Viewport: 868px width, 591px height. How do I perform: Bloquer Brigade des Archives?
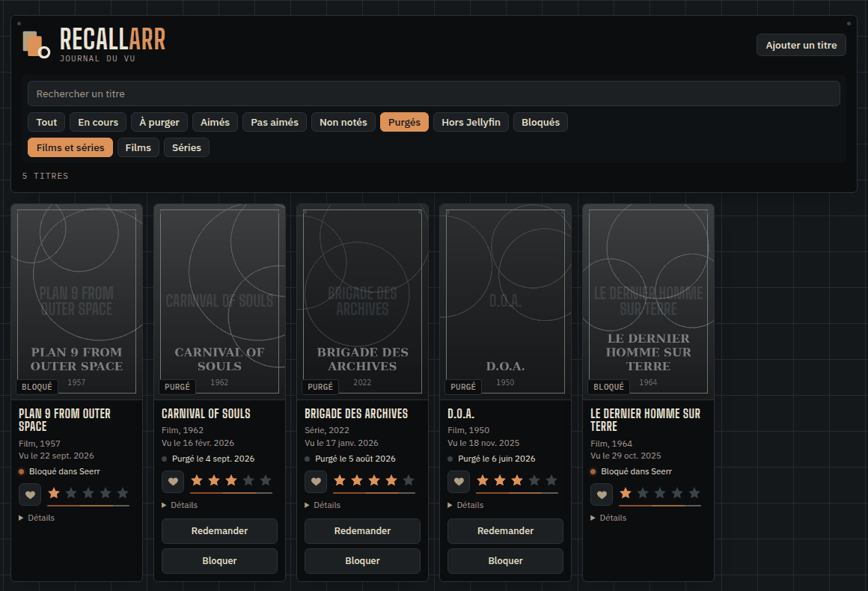coord(362,561)
